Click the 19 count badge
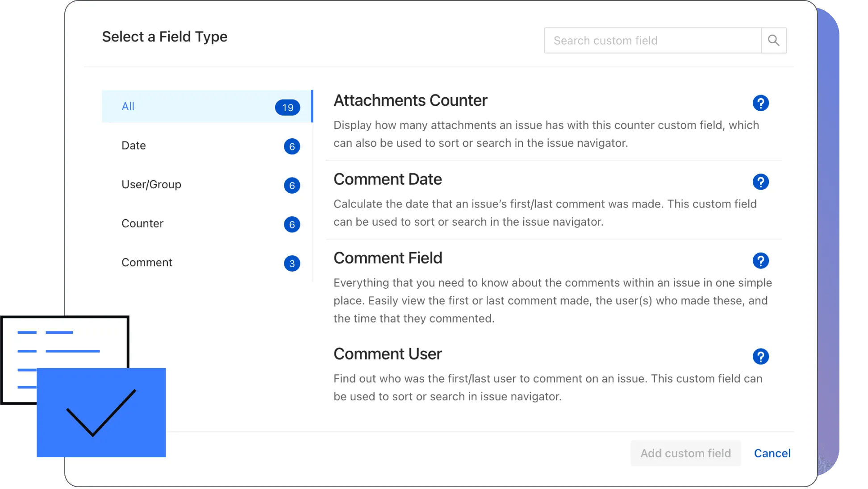The width and height of the screenshot is (868, 489). (x=288, y=108)
